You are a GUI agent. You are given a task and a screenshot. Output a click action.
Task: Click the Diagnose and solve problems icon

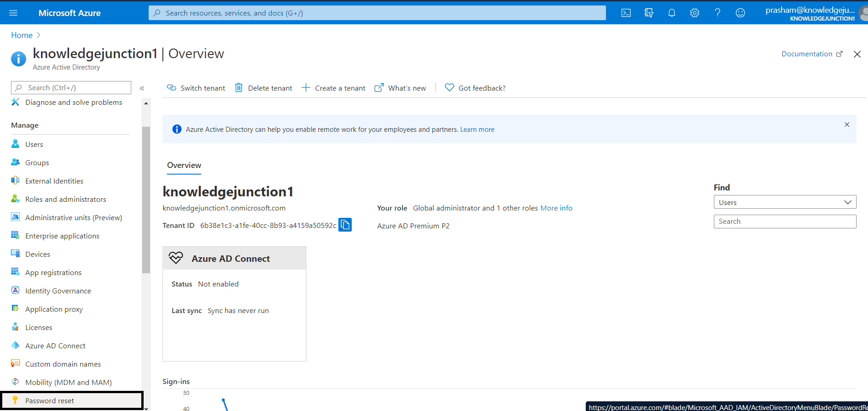point(16,102)
